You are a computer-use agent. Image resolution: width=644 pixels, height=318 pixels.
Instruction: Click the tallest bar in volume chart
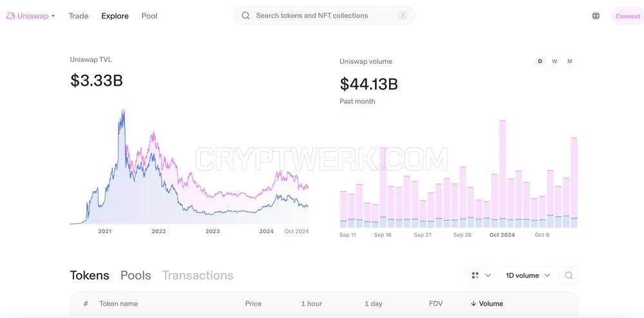502,174
